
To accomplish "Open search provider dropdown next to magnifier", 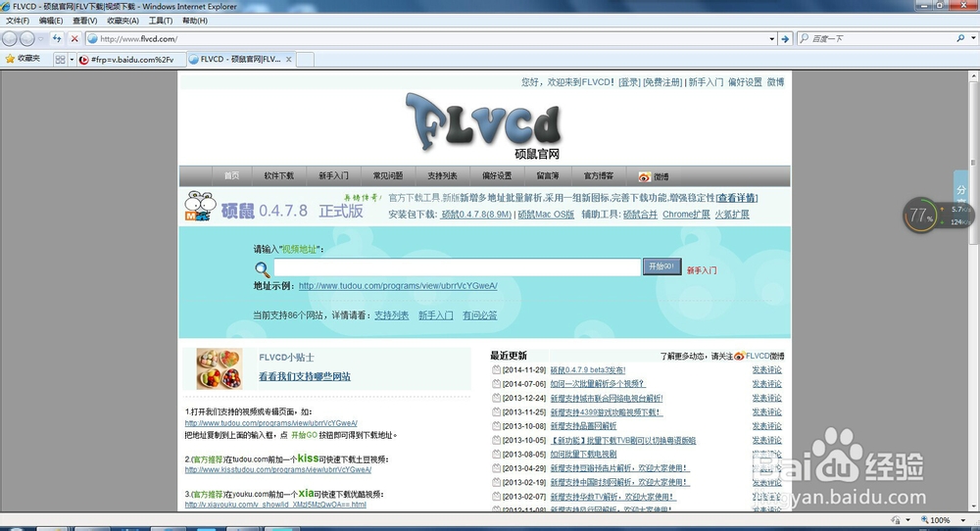I will click(974, 39).
